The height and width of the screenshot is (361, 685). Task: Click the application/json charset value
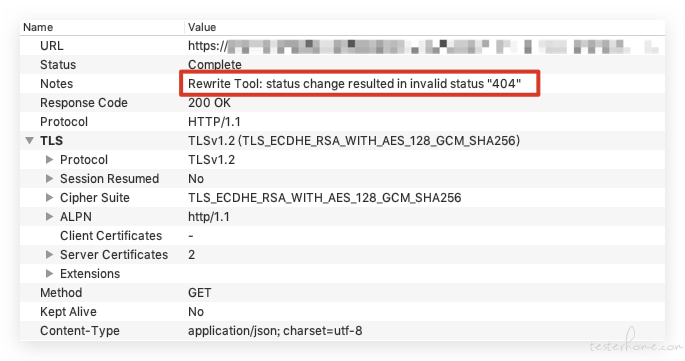point(275,331)
